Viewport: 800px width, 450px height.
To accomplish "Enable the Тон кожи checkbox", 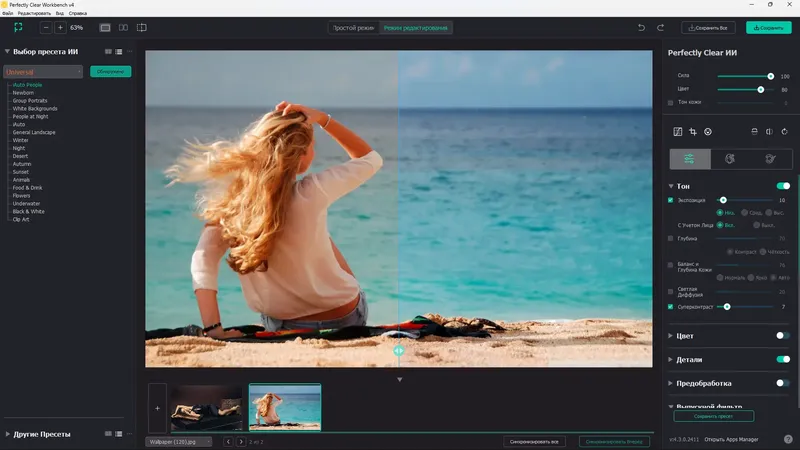I will point(670,103).
